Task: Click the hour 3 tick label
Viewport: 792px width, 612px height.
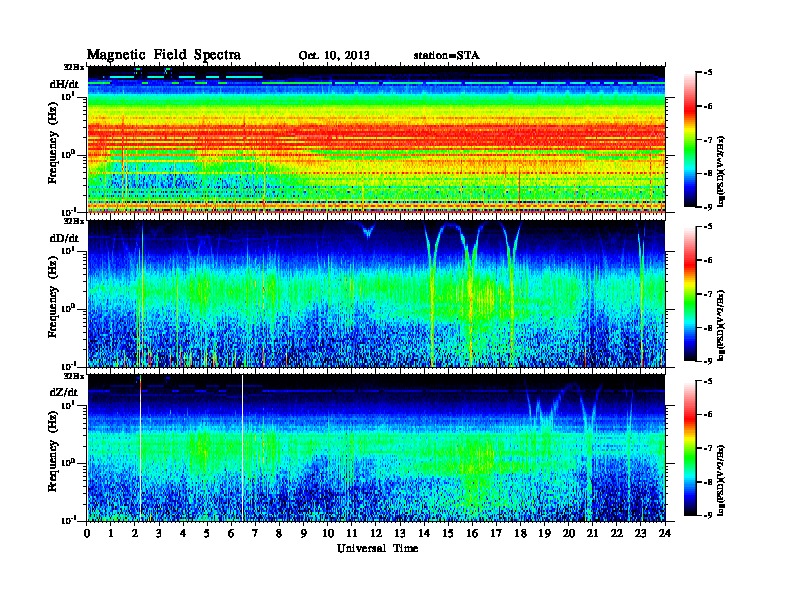Action: coord(159,533)
